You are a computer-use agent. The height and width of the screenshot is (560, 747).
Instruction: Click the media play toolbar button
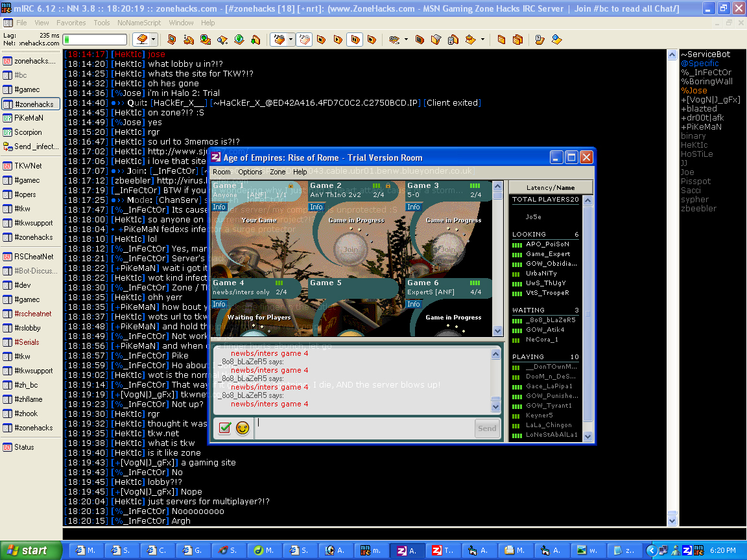338,40
